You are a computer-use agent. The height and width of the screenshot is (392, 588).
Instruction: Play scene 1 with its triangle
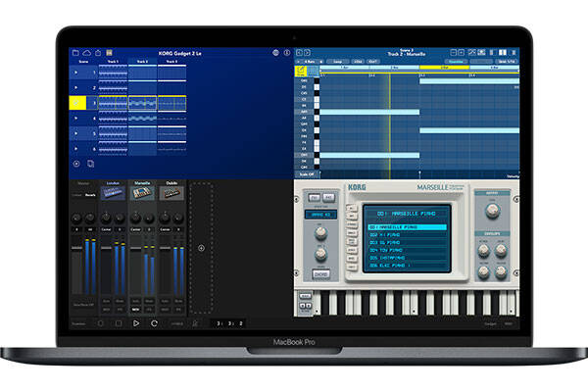[x=76, y=73]
